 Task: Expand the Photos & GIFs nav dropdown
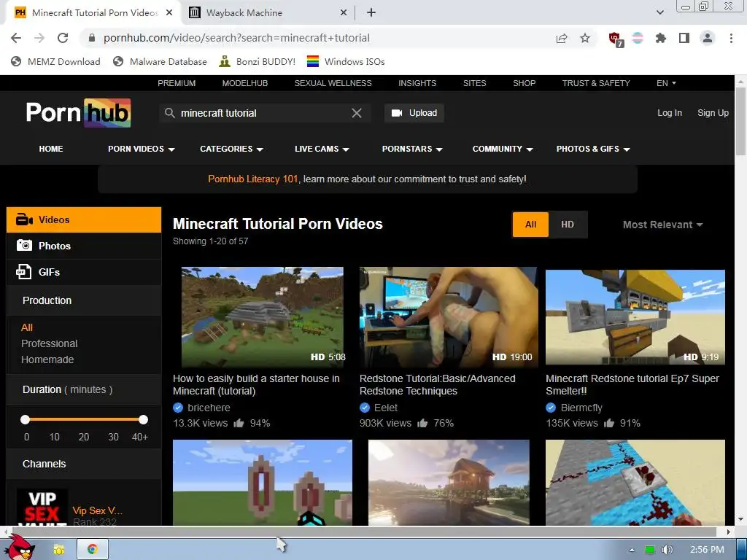593,149
